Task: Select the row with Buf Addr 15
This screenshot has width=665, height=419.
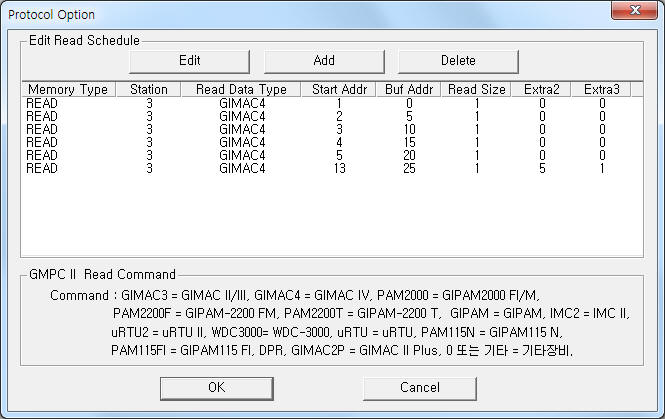Action: click(332, 142)
